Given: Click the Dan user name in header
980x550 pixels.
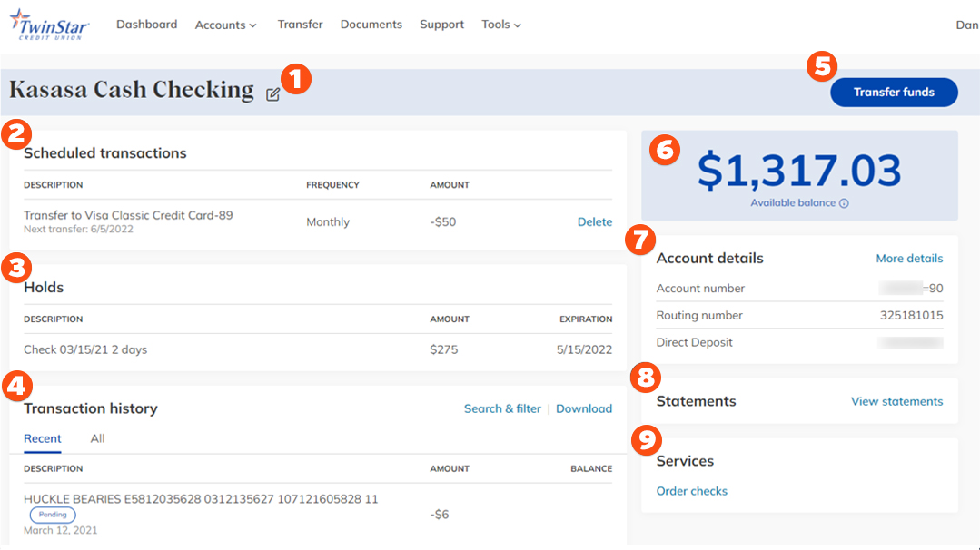Looking at the screenshot, I should tap(967, 25).
